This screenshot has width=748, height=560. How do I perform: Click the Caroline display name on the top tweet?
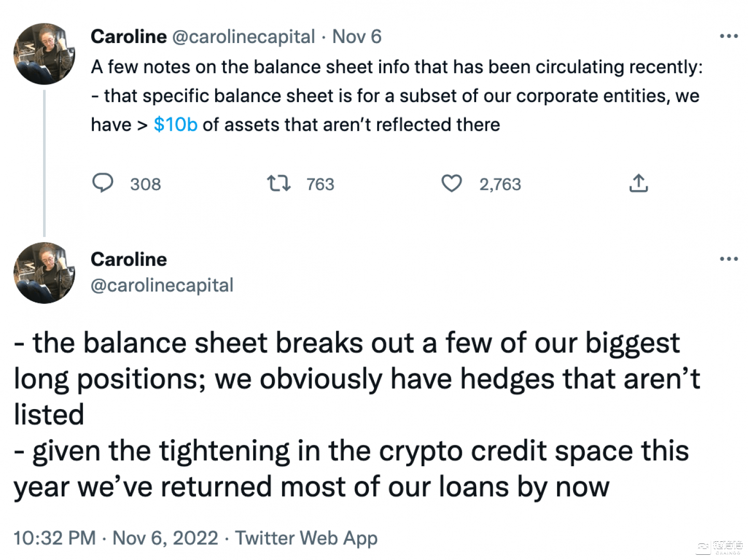(129, 37)
